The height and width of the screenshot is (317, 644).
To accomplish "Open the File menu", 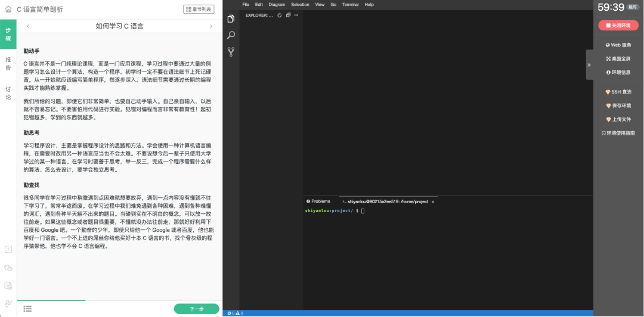I will click(x=246, y=5).
